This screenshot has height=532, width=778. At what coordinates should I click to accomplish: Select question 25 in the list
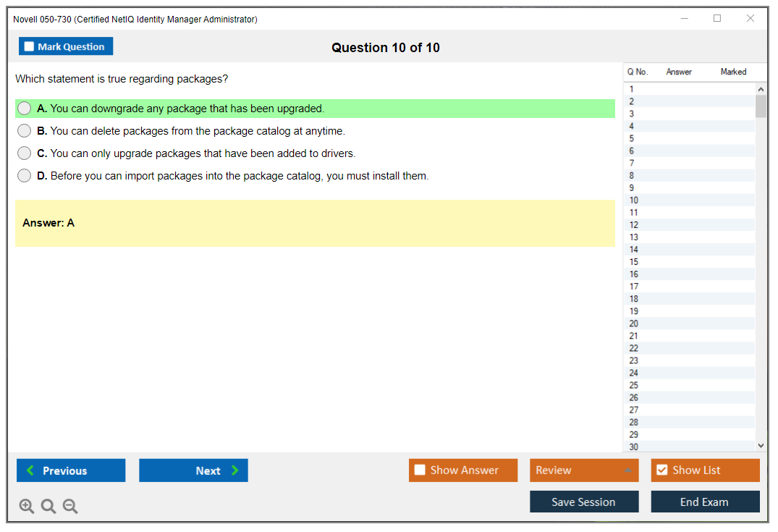pos(634,385)
